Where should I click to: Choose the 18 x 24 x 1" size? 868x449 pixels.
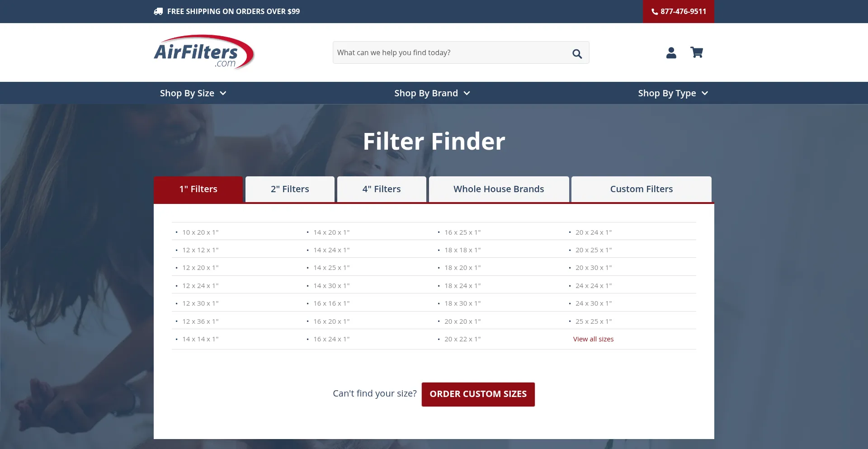pos(462,286)
